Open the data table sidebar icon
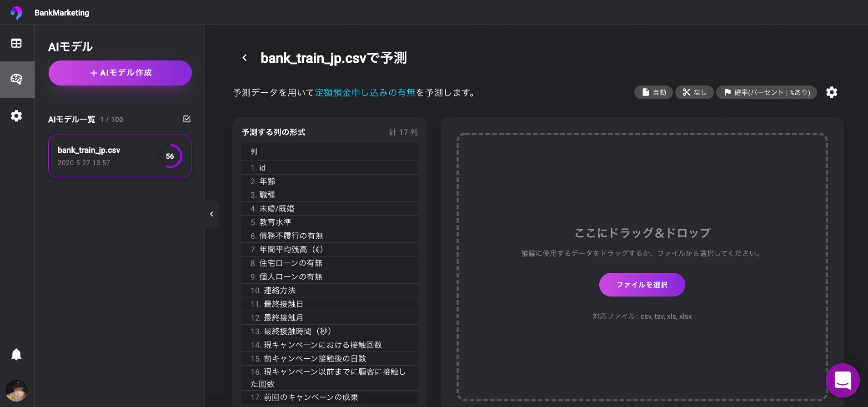The height and width of the screenshot is (407, 868). tap(16, 43)
